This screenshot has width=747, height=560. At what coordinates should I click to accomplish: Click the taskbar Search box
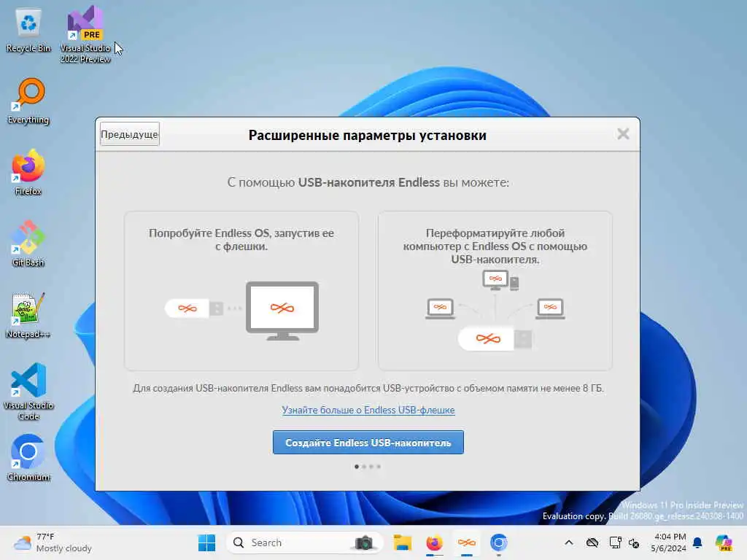tap(304, 542)
